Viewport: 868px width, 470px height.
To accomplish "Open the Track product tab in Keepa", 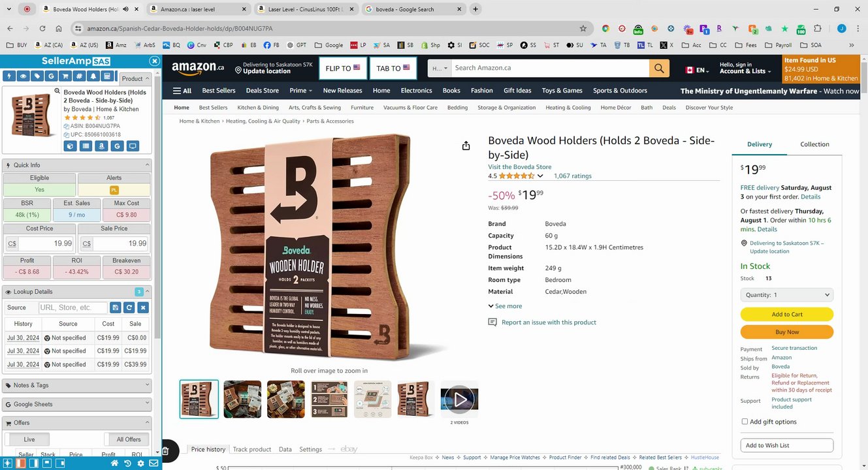I will coord(251,449).
